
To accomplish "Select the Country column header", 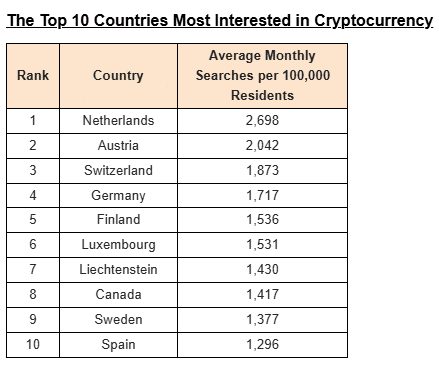I will (x=118, y=75).
